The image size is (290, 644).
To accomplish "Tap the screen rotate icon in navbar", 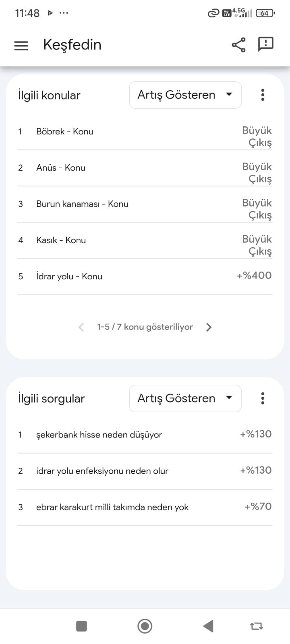I will [257, 626].
